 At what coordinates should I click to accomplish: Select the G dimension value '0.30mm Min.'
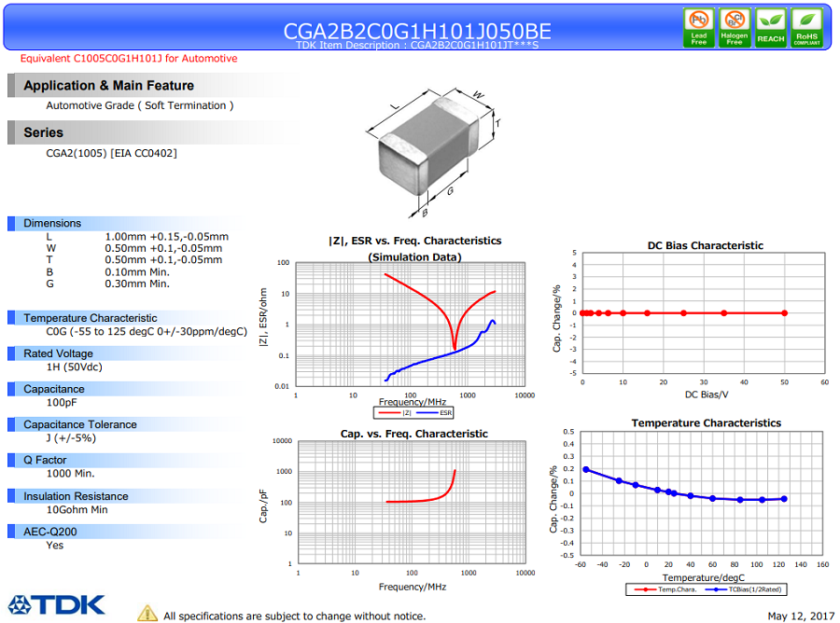click(x=137, y=284)
